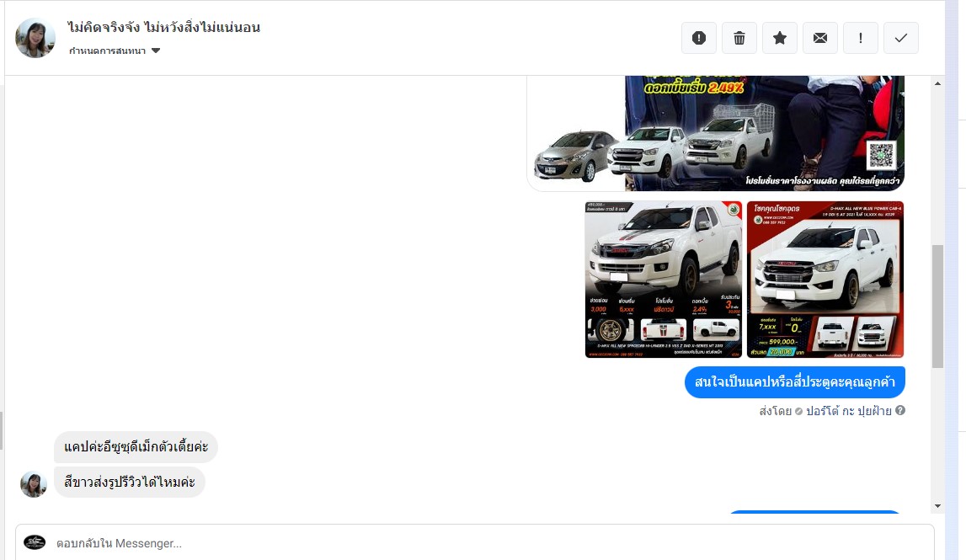
Task: Open contact name ไม่คิดจริงจัง ไม่หวังสิ่งไม่แน่นอน
Action: (164, 27)
